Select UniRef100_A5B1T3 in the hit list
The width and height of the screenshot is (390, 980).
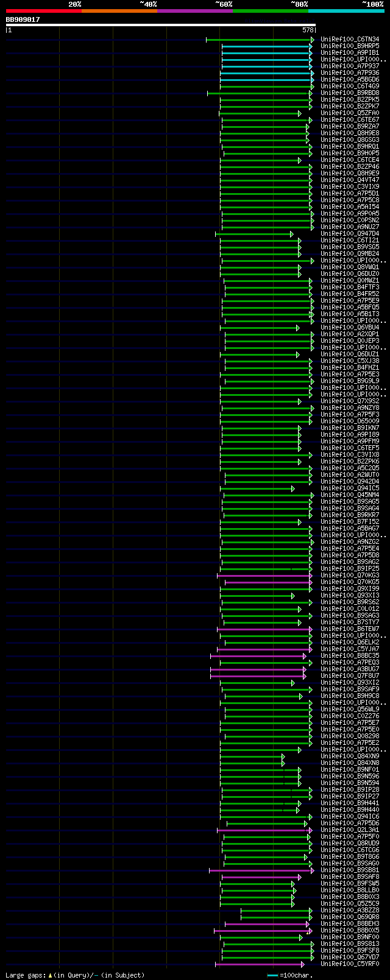tap(350, 314)
